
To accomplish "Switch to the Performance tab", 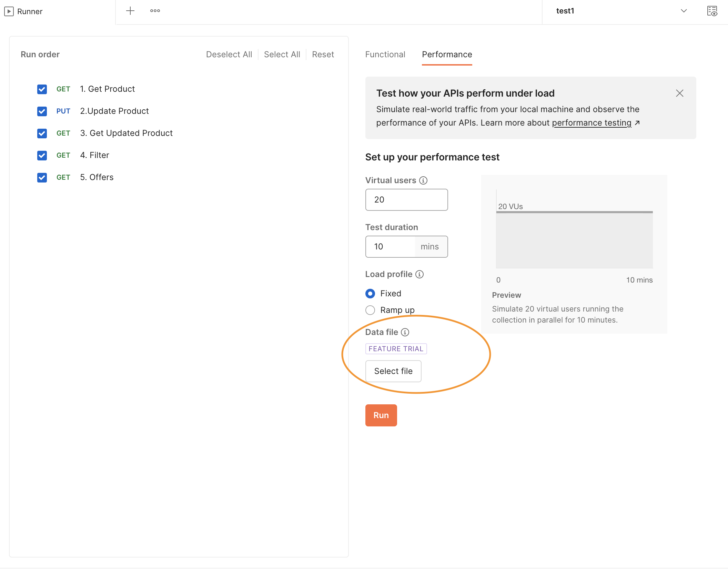I will click(x=447, y=55).
